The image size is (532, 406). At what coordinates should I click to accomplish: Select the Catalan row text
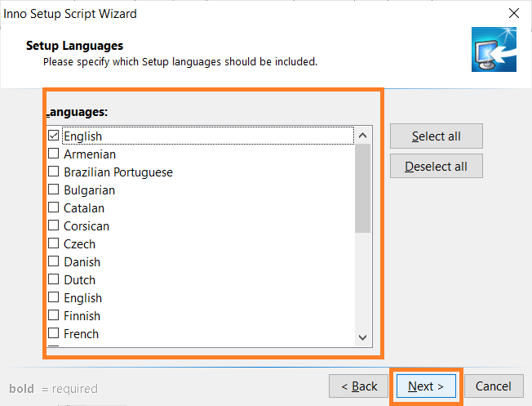(84, 208)
